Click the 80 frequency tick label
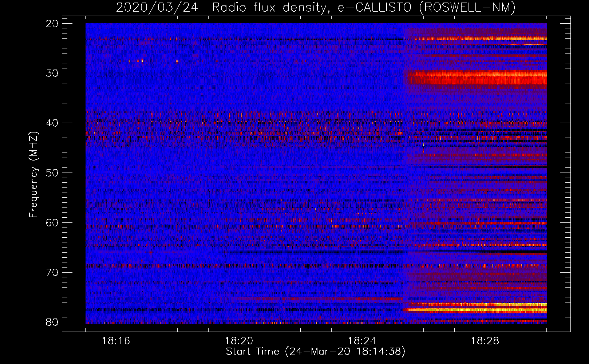Screen dimensions: 589x364 (52, 322)
